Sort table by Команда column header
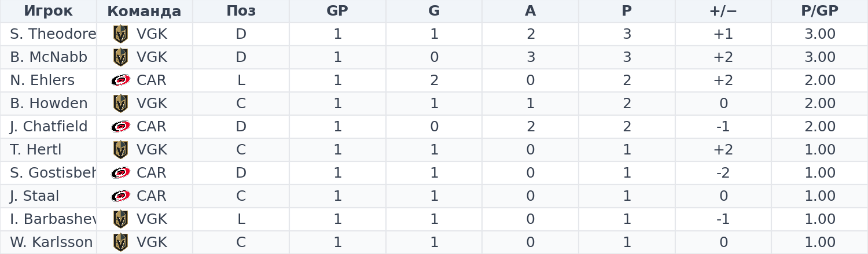 (144, 11)
